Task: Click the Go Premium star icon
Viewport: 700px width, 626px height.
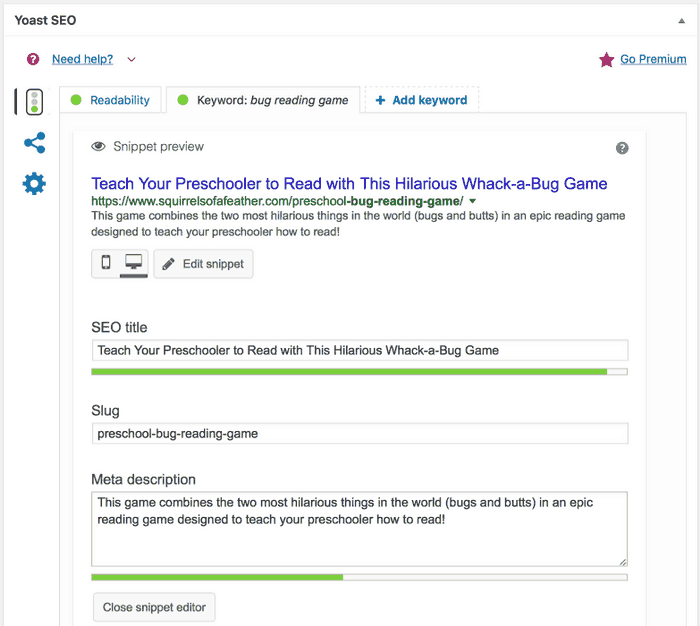Action: point(606,59)
